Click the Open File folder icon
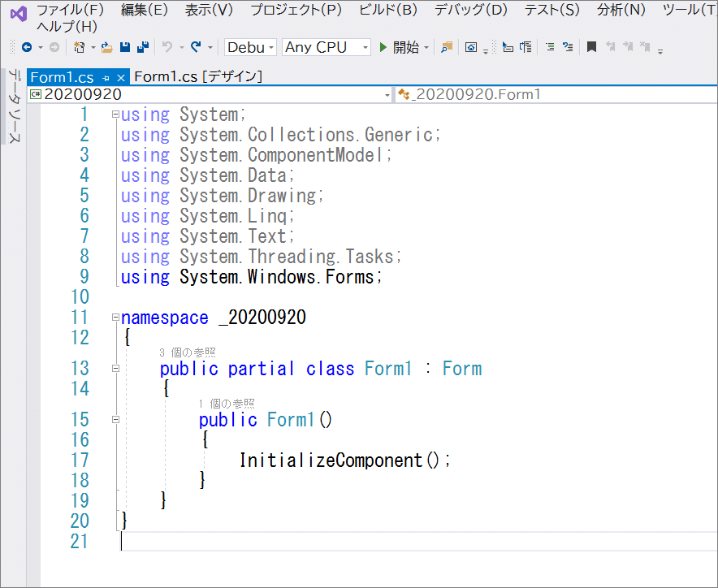The width and height of the screenshot is (718, 588). (x=106, y=47)
